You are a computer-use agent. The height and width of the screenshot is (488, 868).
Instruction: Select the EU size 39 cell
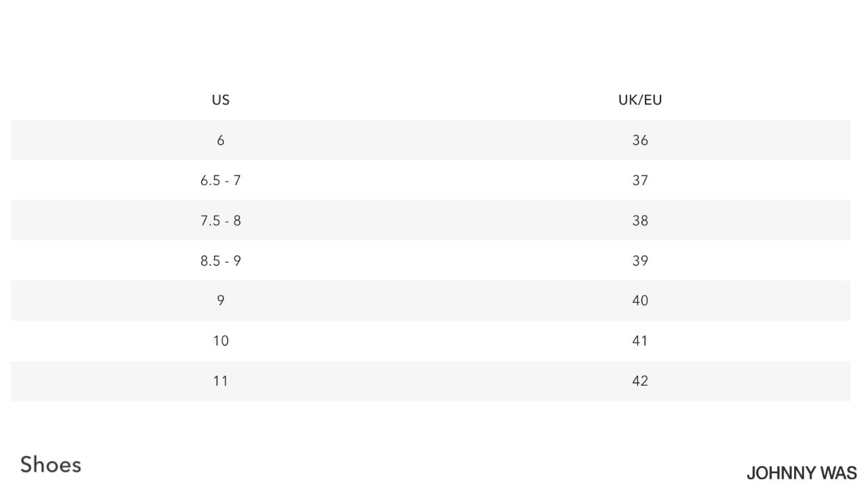coord(639,260)
